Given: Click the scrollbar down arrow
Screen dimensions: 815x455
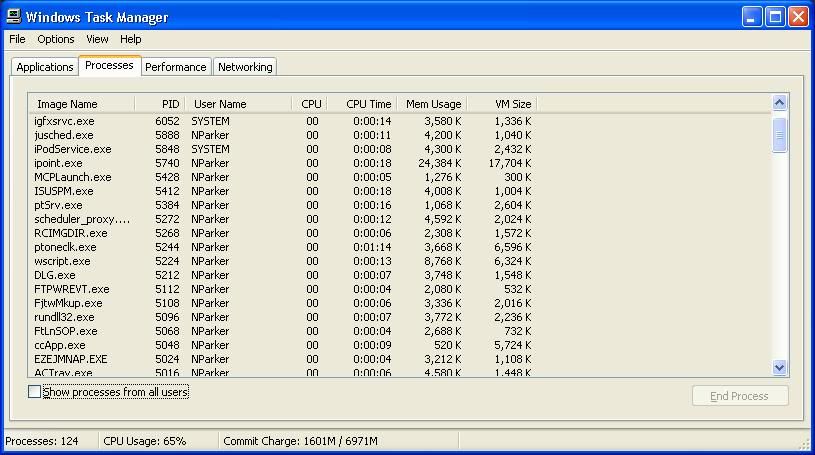Looking at the screenshot, I should 779,368.
